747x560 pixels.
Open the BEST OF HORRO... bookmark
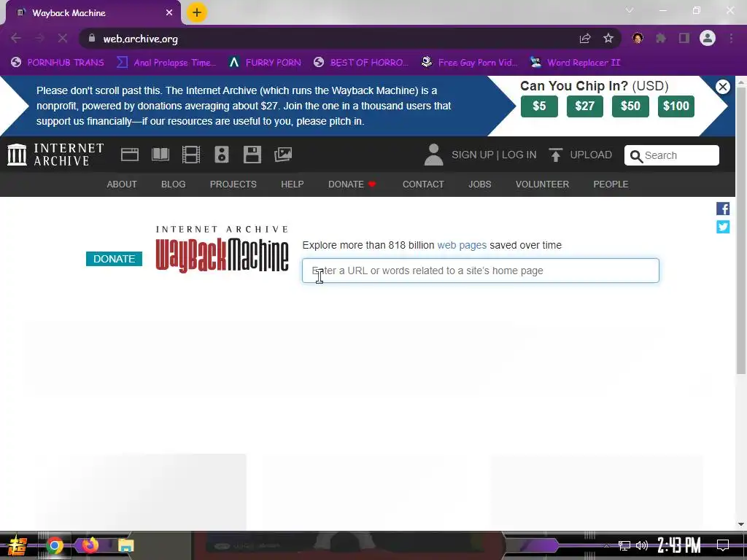[x=361, y=63]
